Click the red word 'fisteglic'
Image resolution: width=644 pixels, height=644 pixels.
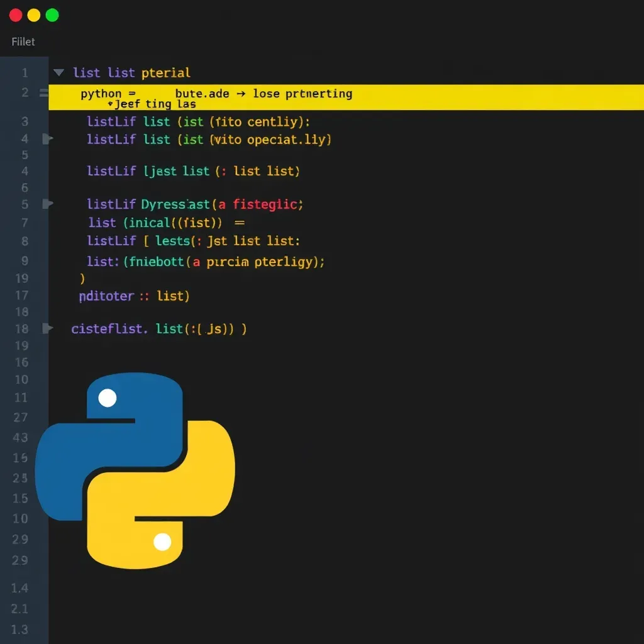click(265, 204)
